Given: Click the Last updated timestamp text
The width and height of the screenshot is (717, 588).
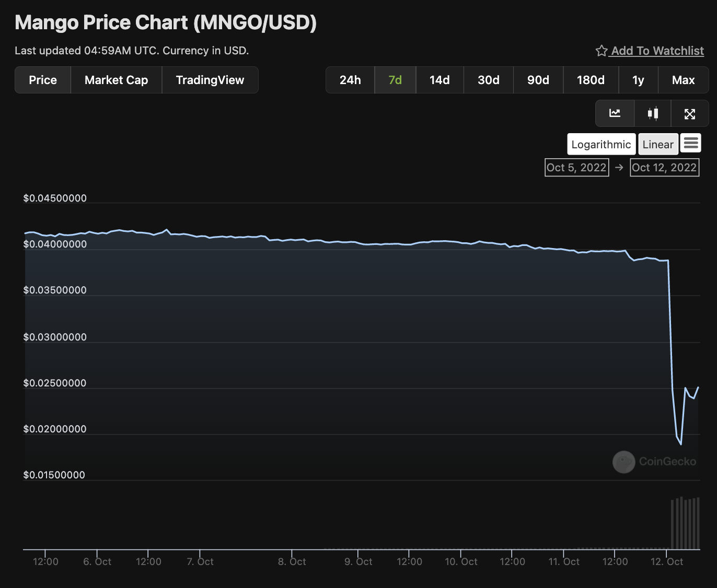Looking at the screenshot, I should pos(132,51).
